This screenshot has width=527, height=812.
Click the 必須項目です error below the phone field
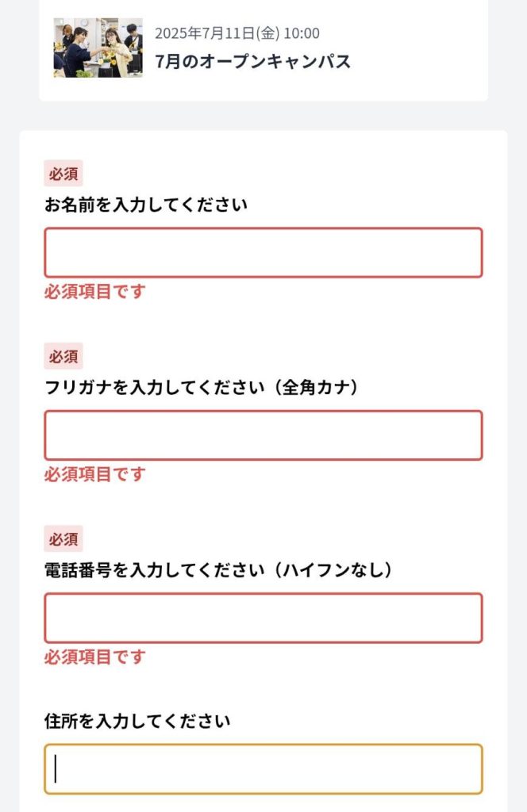point(94,657)
